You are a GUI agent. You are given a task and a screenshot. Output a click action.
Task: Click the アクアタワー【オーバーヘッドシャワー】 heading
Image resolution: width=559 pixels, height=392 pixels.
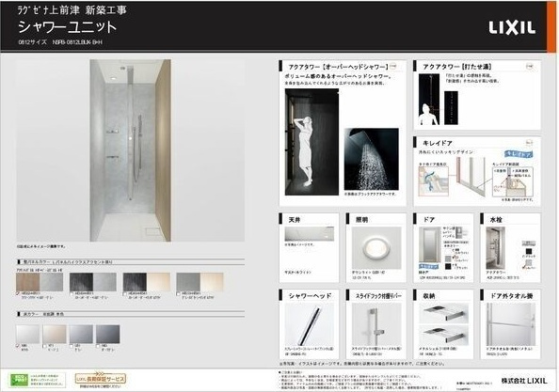[338, 67]
